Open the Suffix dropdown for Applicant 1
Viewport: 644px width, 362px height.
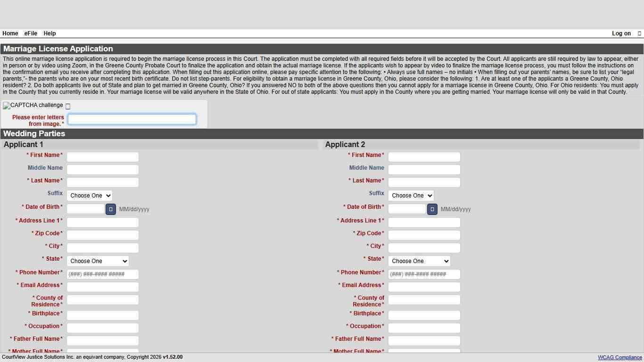click(89, 195)
